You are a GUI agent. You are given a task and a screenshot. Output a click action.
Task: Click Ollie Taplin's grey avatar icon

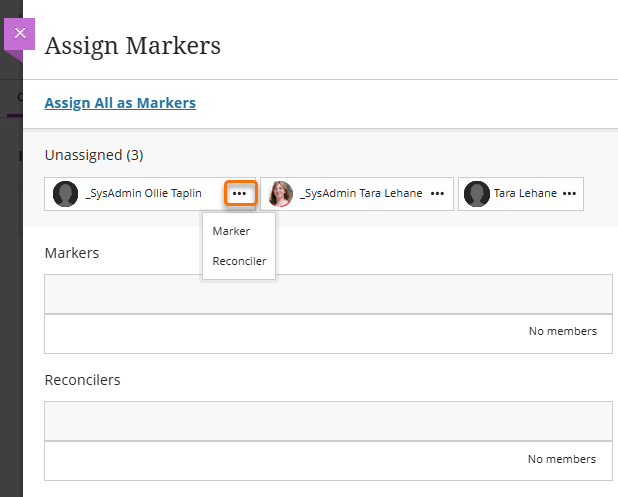tap(66, 194)
